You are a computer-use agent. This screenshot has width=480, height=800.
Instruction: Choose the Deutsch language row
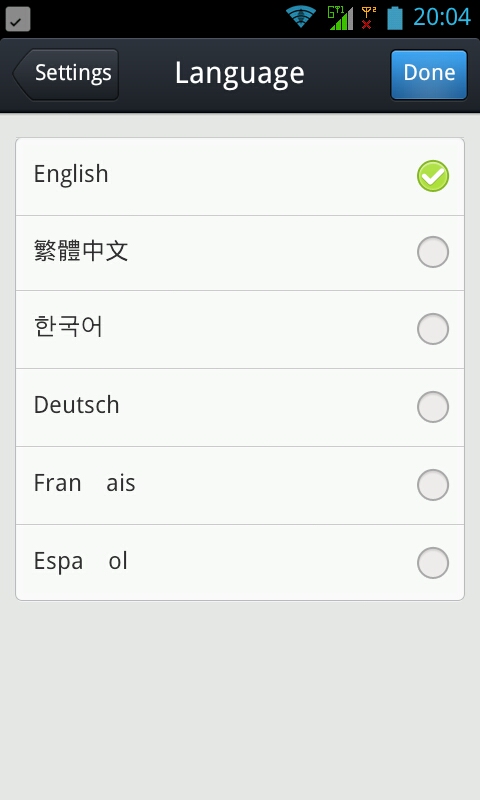[240, 408]
